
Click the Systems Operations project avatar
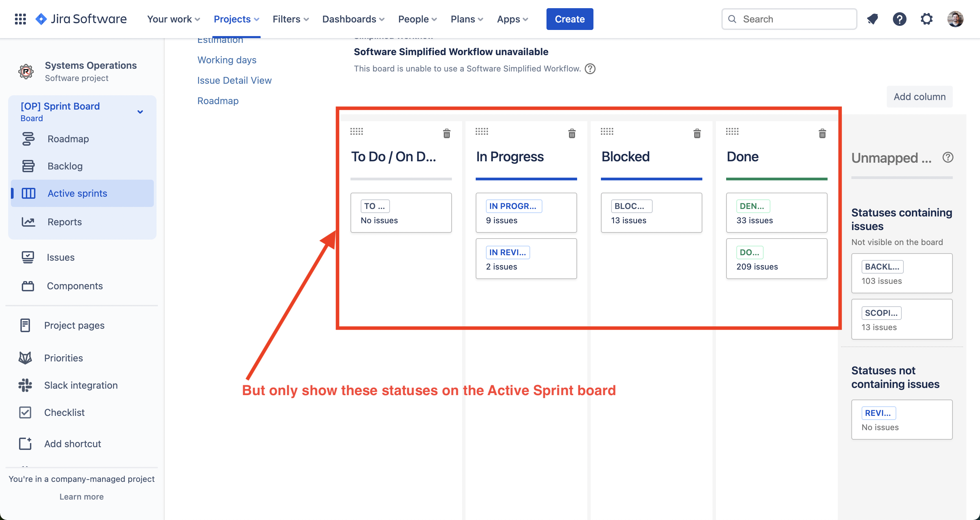(26, 71)
